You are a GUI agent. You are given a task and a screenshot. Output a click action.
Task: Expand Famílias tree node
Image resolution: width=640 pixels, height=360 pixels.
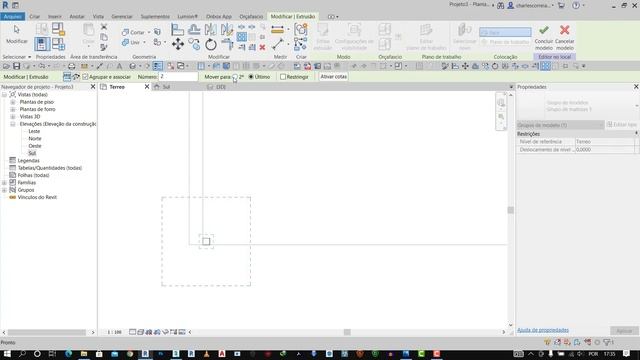(x=4, y=183)
